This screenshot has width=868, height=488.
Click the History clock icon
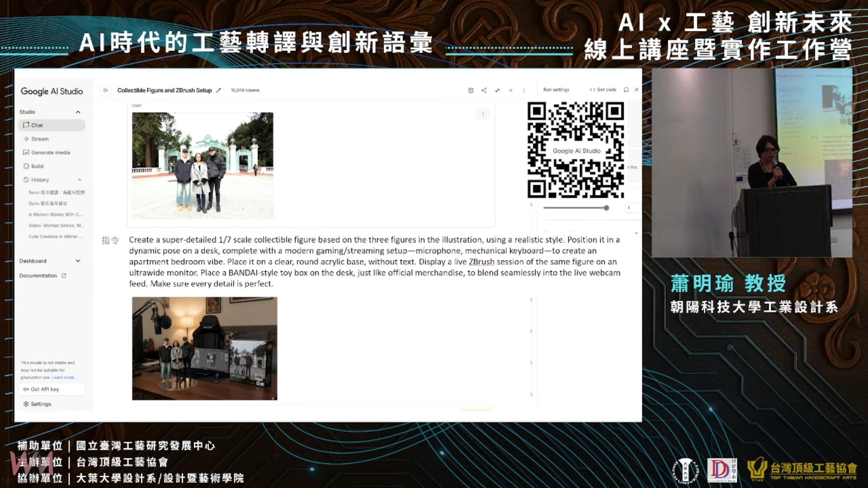click(26, 180)
